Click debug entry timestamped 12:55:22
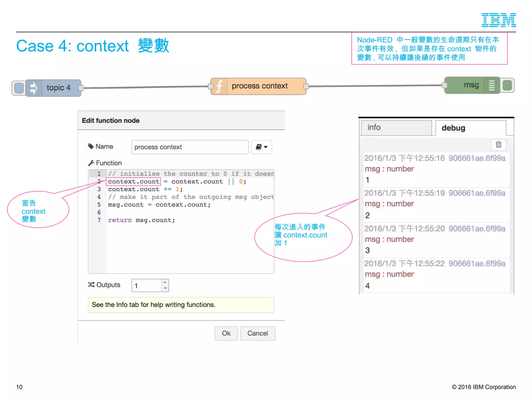The image size is (532, 399). 436,275
